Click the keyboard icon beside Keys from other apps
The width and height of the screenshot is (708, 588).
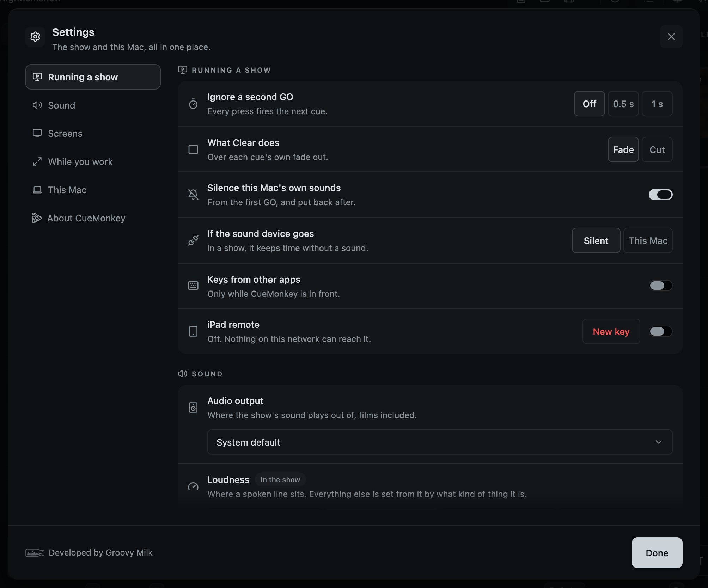tap(193, 286)
